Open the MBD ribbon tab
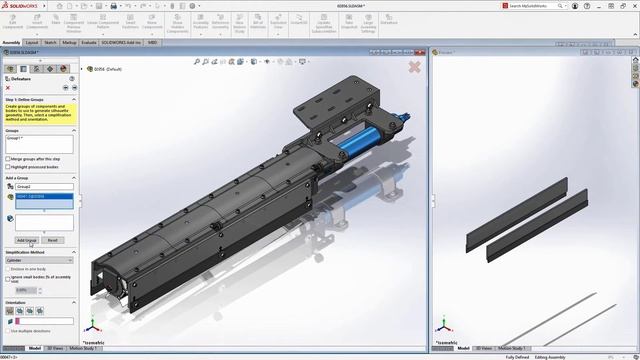The height and width of the screenshot is (360, 640). coord(152,42)
